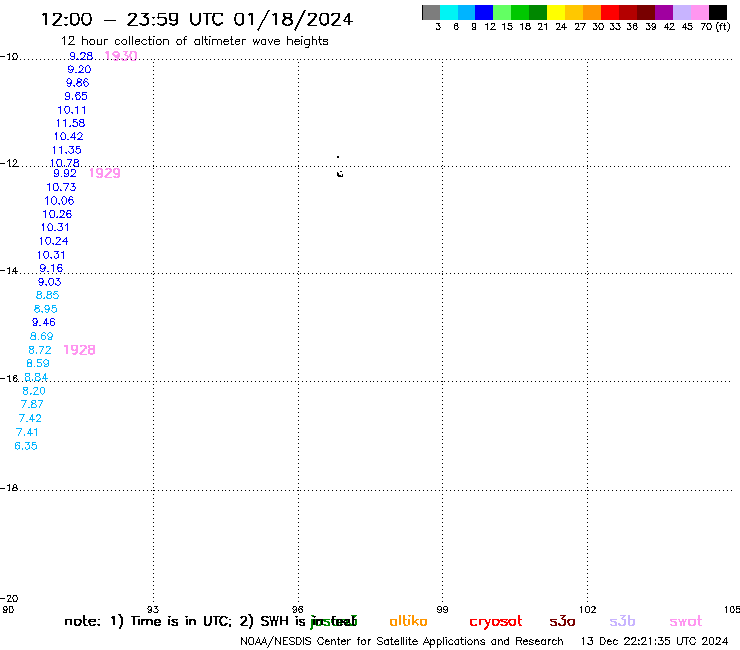Click the longitude axis label 99
Screen dimensions: 740x650
[442, 609]
